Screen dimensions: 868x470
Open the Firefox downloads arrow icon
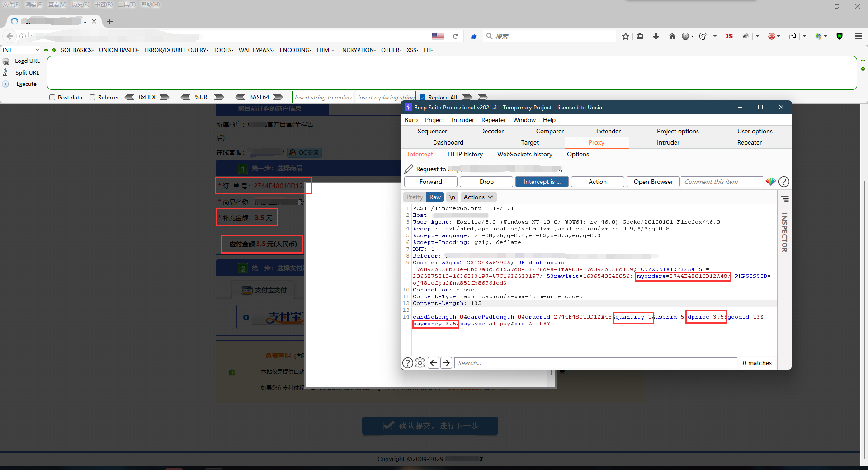656,36
